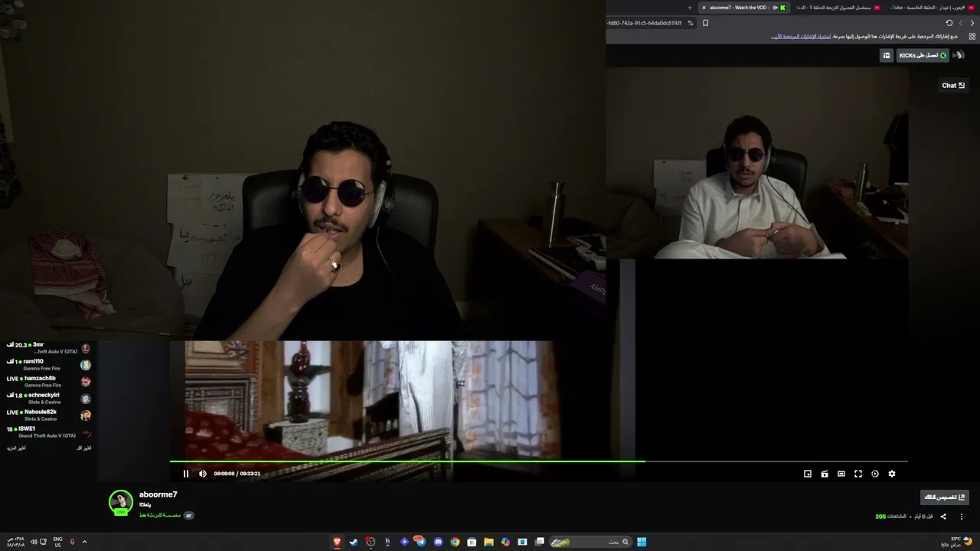
Task: Mute the video player volume
Action: point(203,474)
